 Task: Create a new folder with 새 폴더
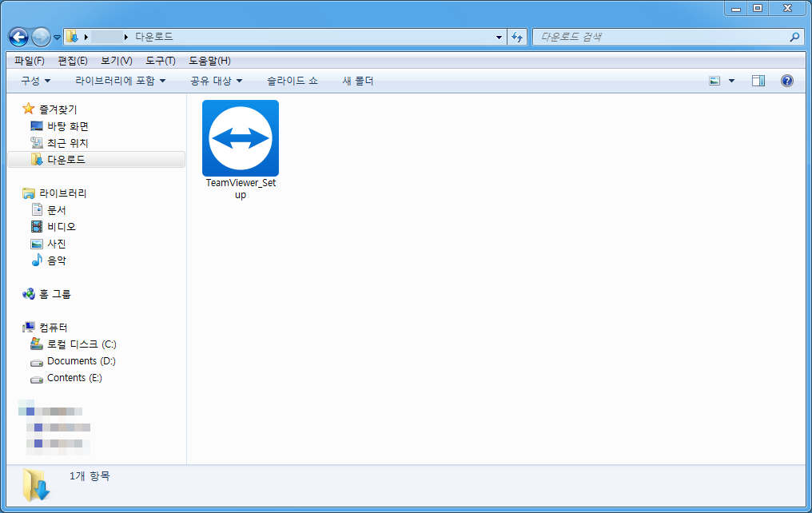coord(358,81)
